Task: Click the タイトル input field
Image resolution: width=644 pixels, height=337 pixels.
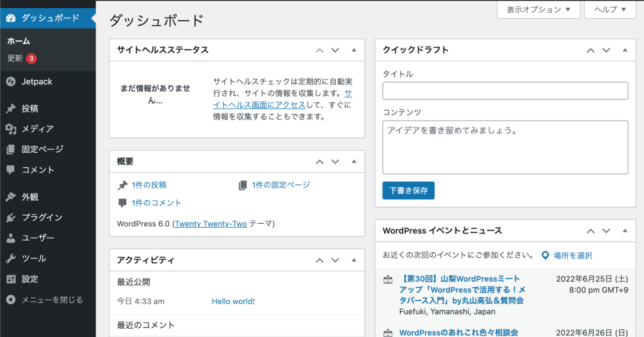Action: click(x=505, y=91)
